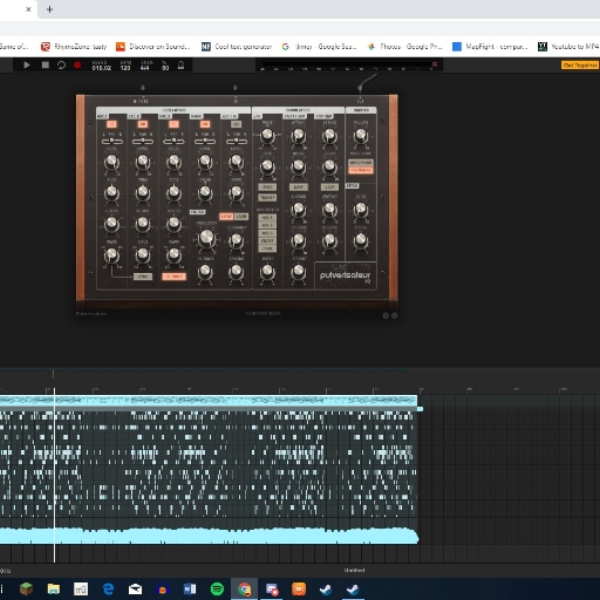Image resolution: width=600 pixels, height=600 pixels.
Task: Open the Cool text generator bookmark
Action: tap(237, 46)
